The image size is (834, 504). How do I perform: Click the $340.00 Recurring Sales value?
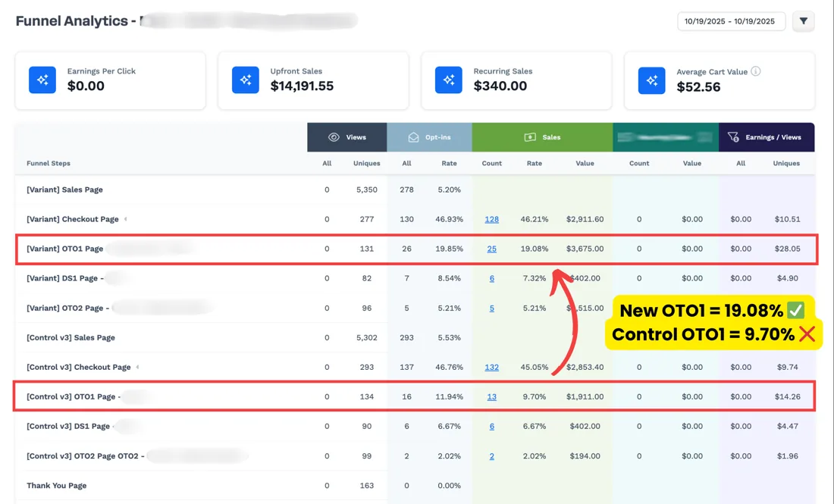pyautogui.click(x=500, y=86)
